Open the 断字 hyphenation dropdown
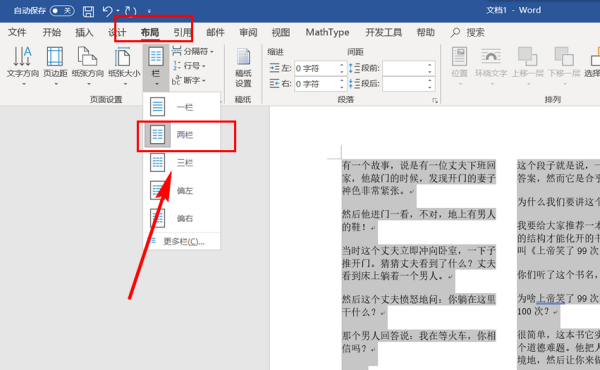The image size is (600, 370). click(189, 80)
